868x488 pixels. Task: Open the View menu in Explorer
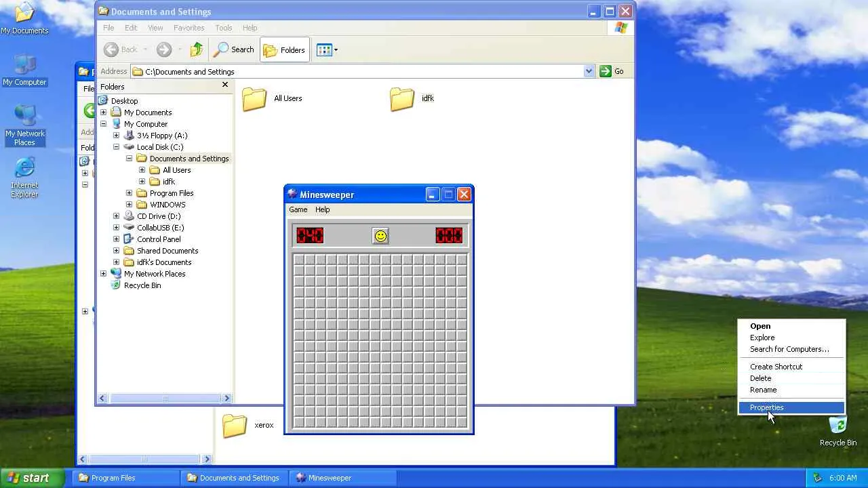pos(155,28)
